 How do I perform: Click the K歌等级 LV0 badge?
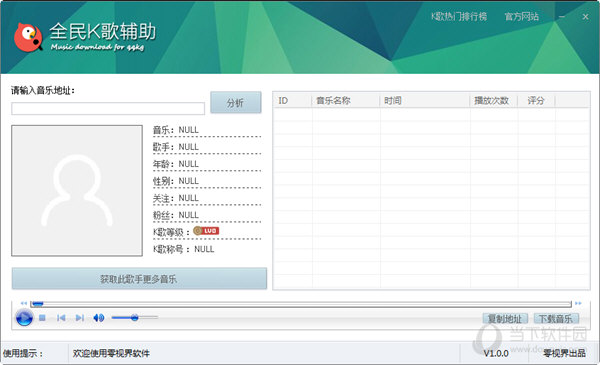[206, 231]
